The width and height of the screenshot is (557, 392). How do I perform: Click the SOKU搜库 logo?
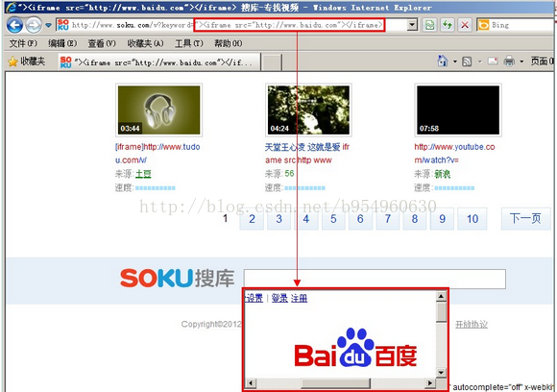[x=177, y=278]
